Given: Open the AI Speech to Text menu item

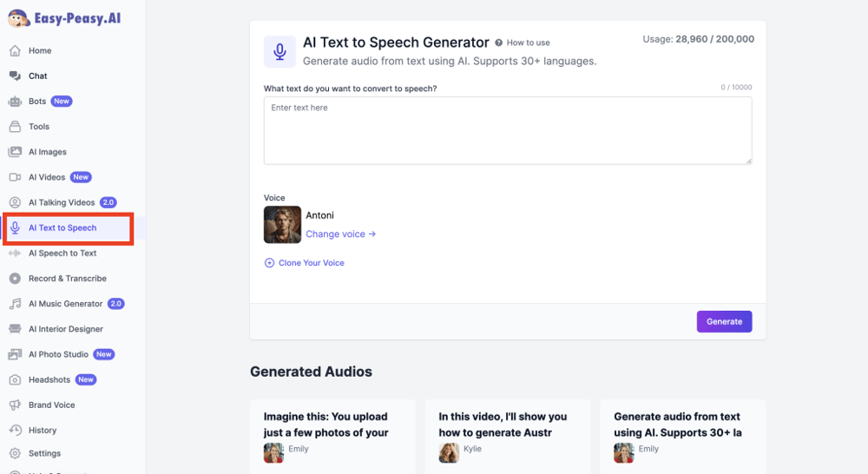Looking at the screenshot, I should point(62,253).
